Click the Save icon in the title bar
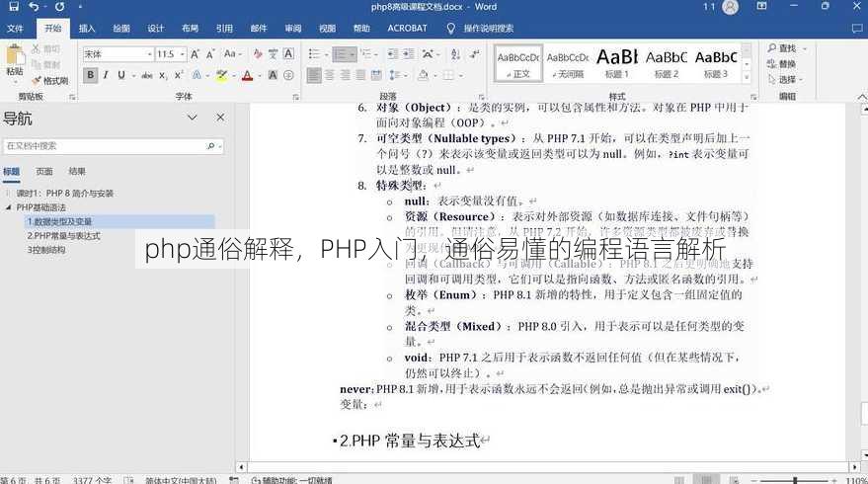Viewport: 868px width, 484px height. tap(13, 7)
